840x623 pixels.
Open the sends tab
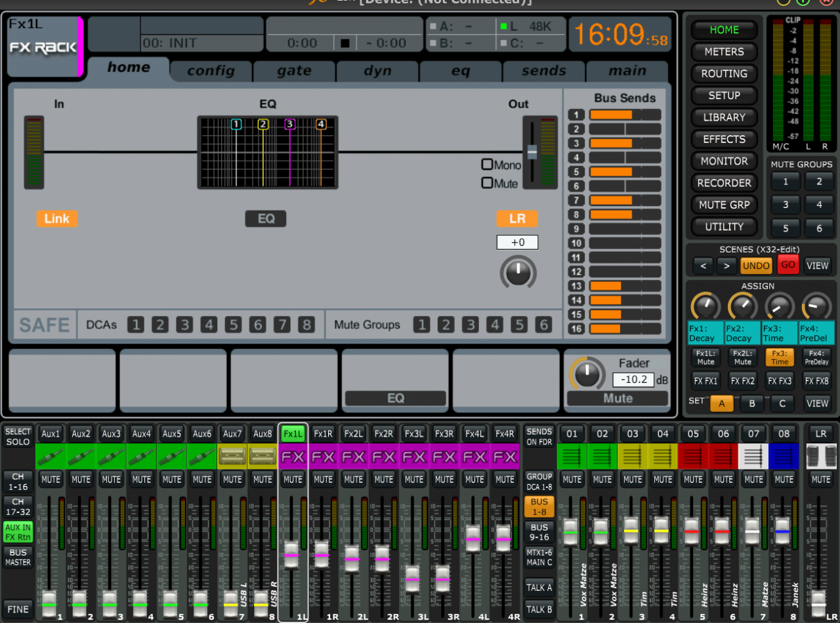(544, 71)
